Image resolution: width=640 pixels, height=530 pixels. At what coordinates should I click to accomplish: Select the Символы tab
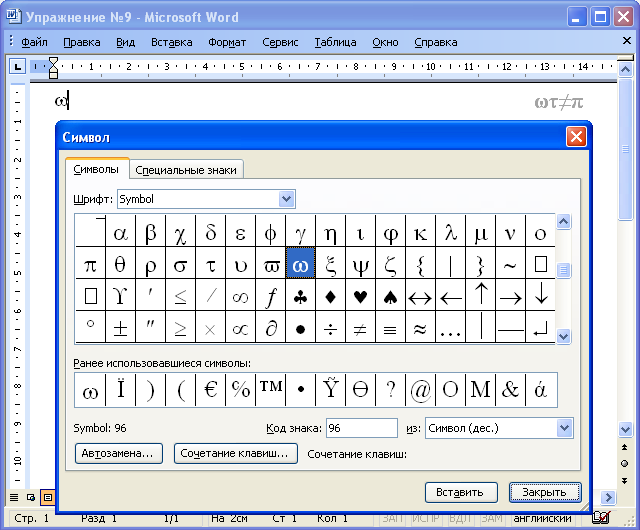(x=96, y=169)
